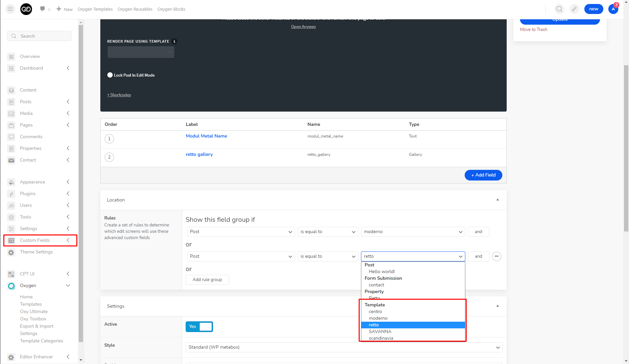Click the infinity logo icon
The width and height of the screenshot is (629, 364).
click(26, 9)
